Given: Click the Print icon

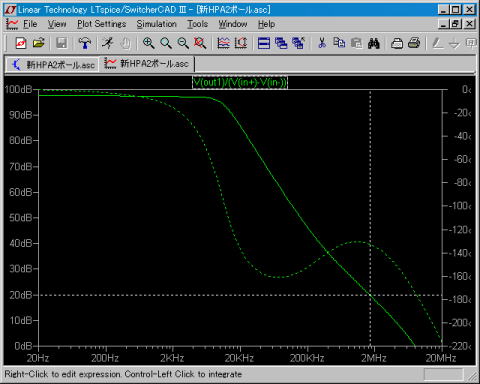Looking at the screenshot, I should point(414,43).
